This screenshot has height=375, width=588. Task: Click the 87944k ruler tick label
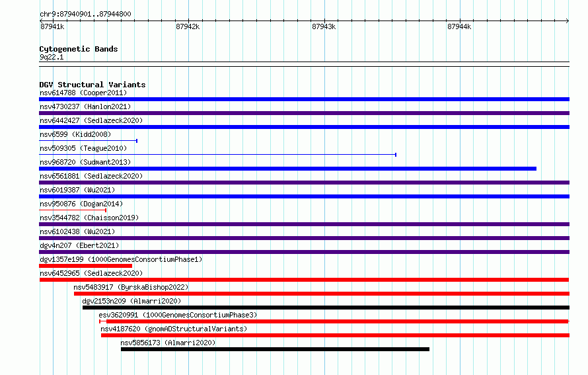tap(459, 26)
